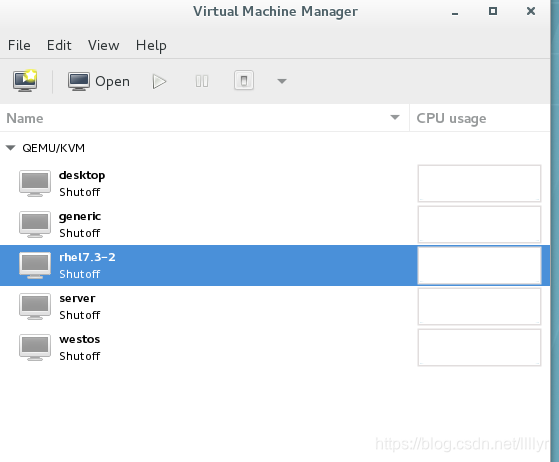Click Shutoff status under rhel7.3-2
Viewport: 559px width, 462px height.
coord(80,274)
